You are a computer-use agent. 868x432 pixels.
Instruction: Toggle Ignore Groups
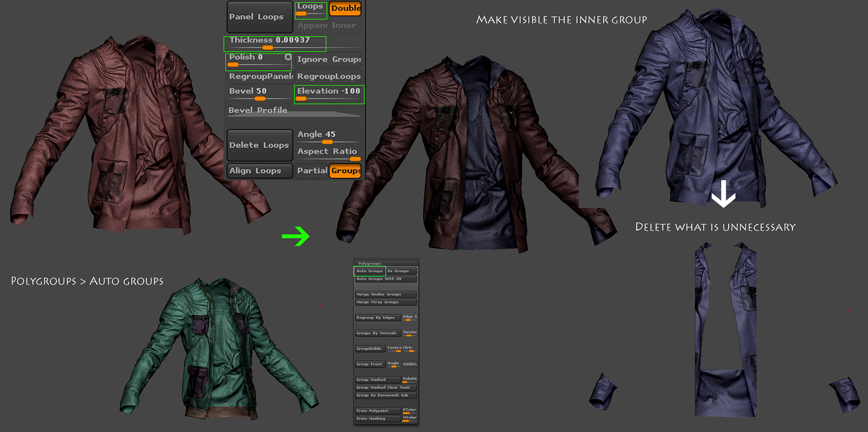click(x=329, y=59)
